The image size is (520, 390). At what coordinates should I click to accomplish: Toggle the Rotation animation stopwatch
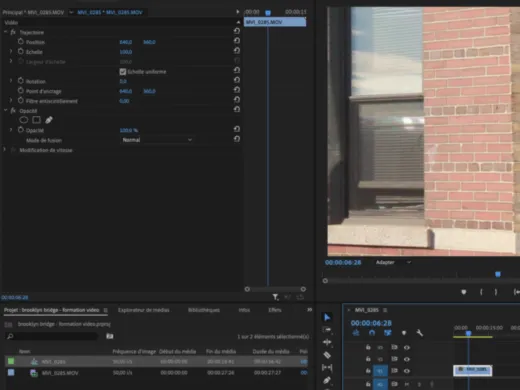21,81
